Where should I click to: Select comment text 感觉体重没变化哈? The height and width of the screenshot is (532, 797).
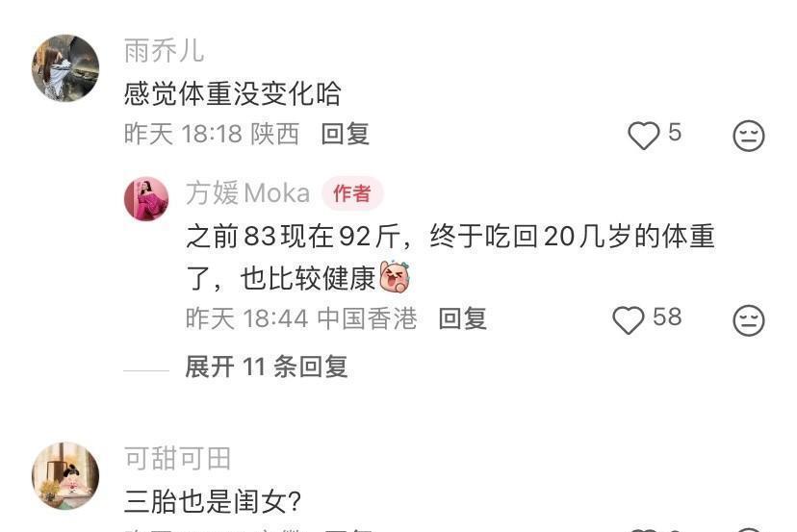click(232, 93)
